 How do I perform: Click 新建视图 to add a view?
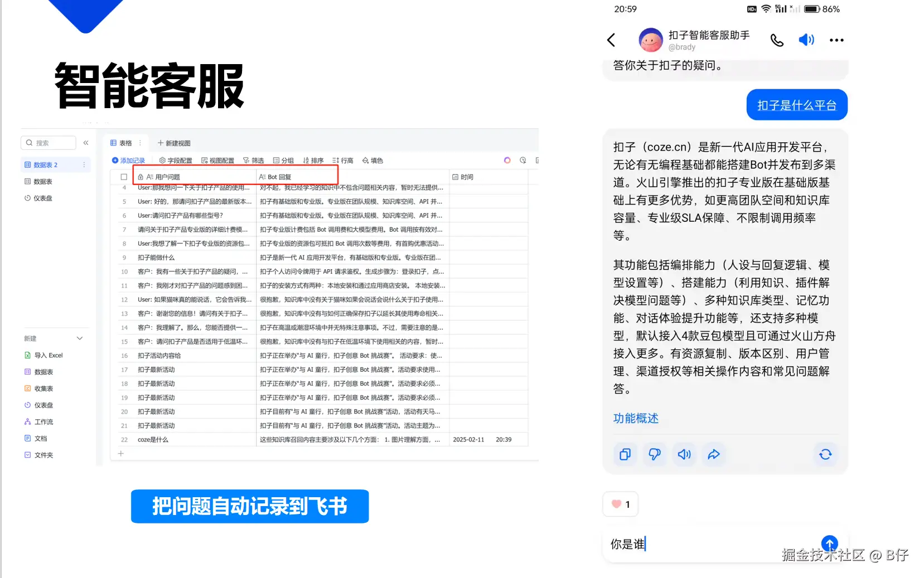[174, 143]
